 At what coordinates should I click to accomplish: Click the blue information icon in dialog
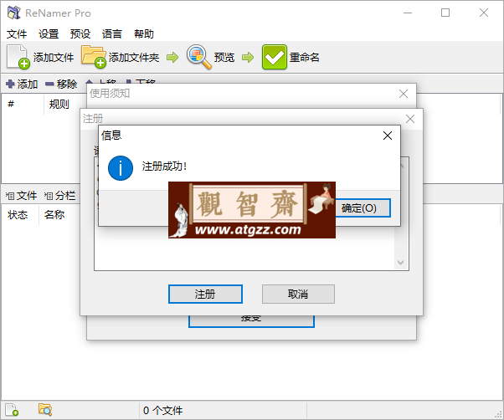[x=121, y=168]
